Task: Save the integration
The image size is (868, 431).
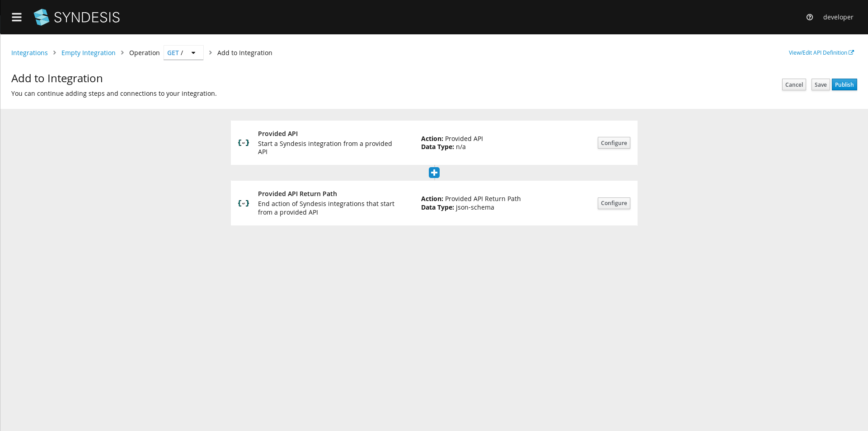Action: [820, 84]
